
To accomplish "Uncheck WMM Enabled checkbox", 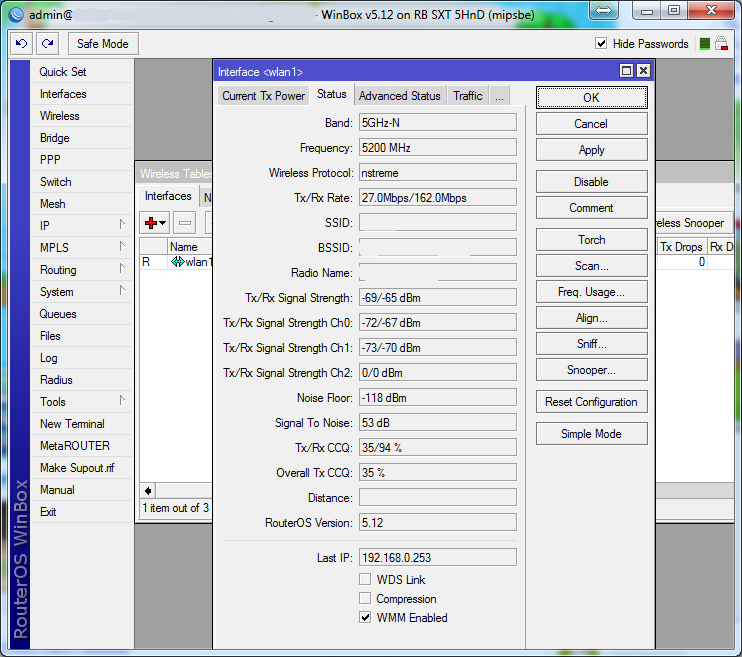I will click(x=365, y=617).
